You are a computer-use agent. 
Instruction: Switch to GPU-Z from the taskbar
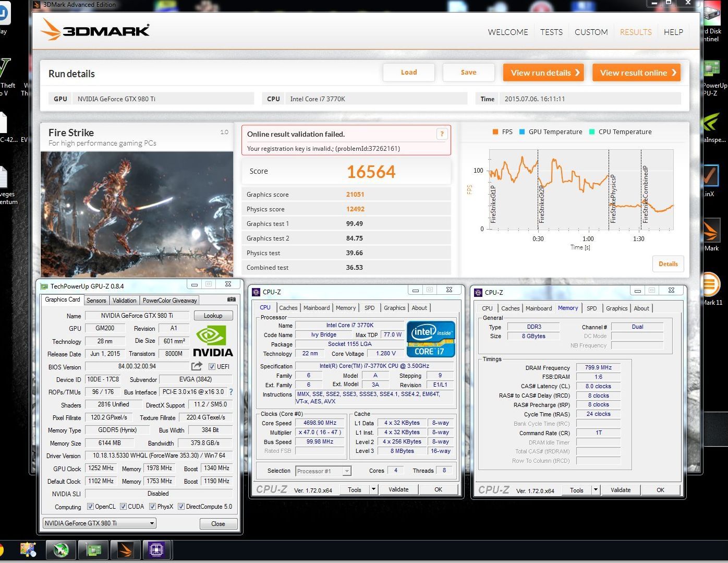point(93,550)
